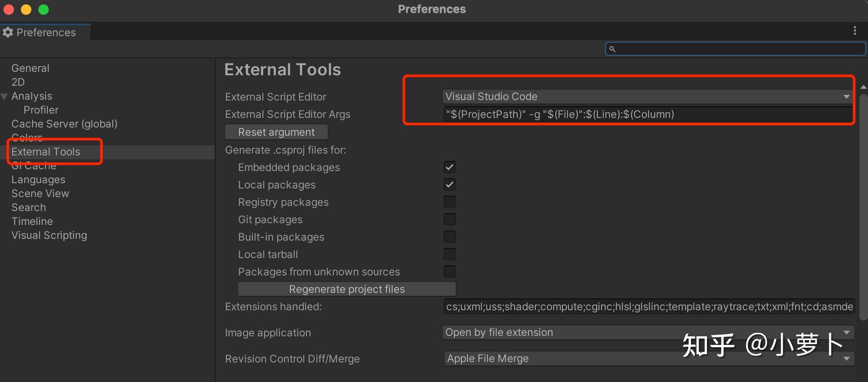
Task: Click Regenerate project files button
Action: click(x=347, y=289)
